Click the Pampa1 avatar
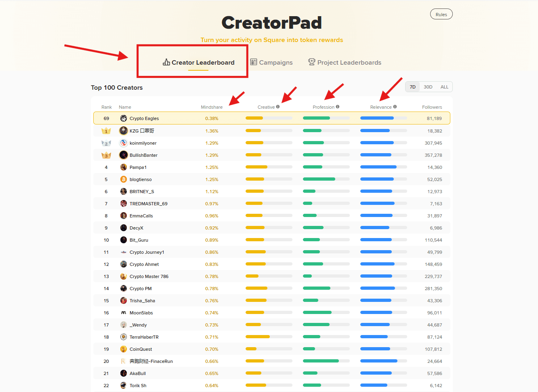 pos(124,167)
